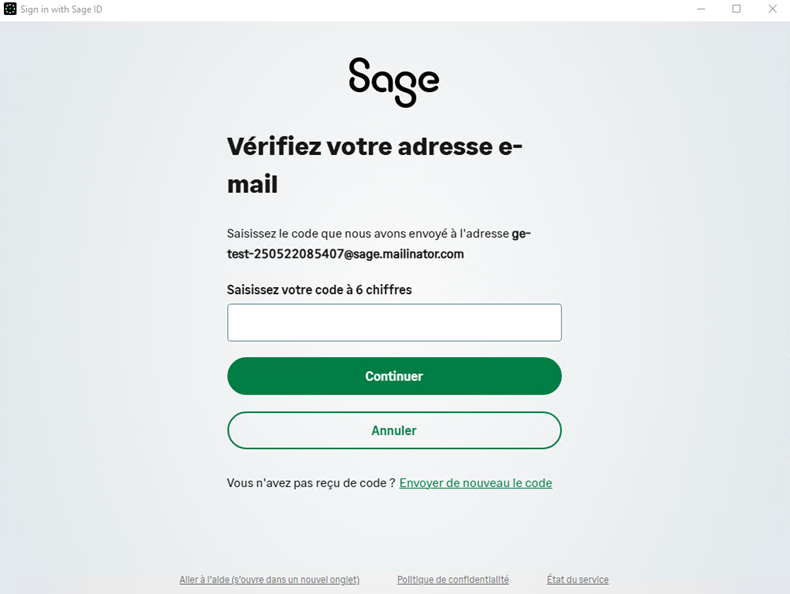This screenshot has height=594, width=790.
Task: Open the État du service link
Action: (x=578, y=580)
